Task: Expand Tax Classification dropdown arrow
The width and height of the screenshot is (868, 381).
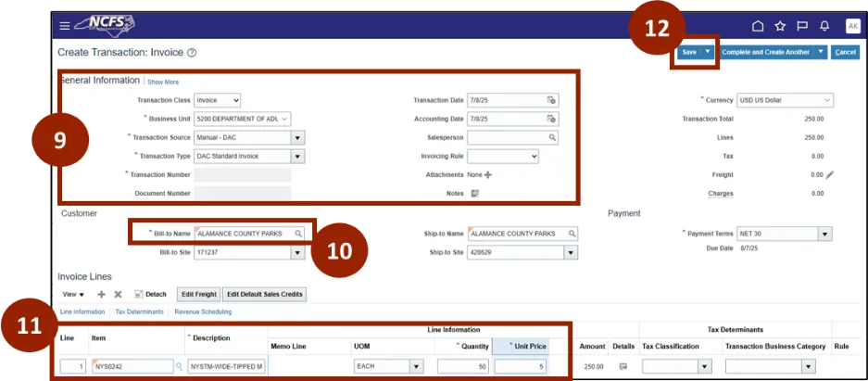Action: click(x=704, y=366)
